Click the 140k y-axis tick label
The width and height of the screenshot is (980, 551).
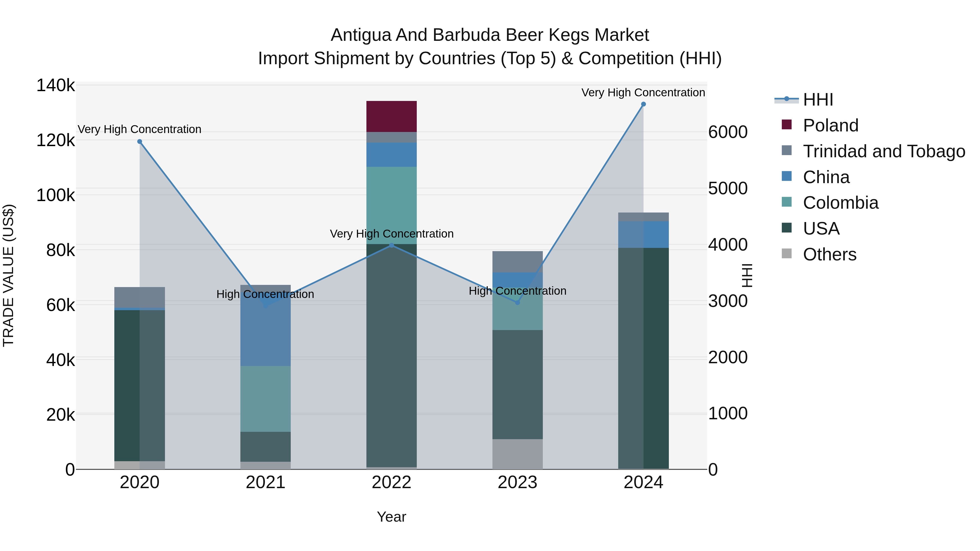(56, 85)
